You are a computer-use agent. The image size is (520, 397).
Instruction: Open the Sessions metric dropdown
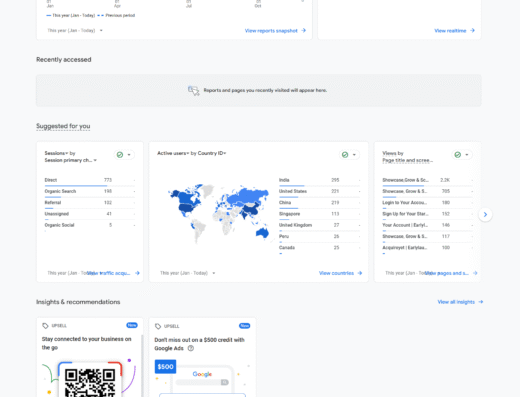click(56, 153)
